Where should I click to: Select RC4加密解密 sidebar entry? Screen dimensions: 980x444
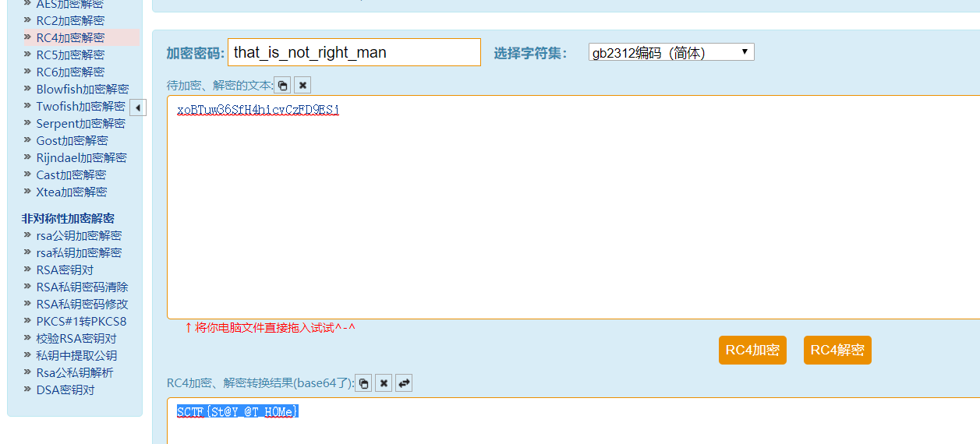70,37
